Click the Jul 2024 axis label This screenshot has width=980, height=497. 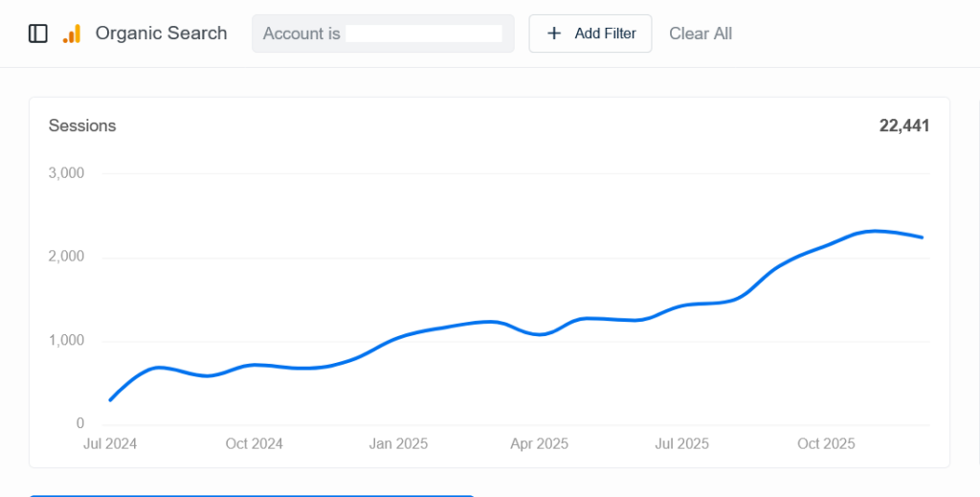(109, 443)
